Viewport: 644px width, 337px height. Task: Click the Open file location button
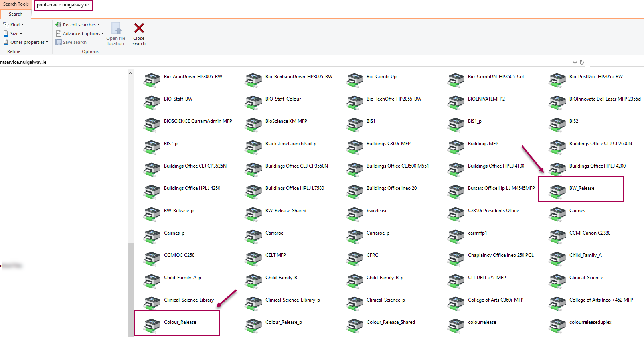(116, 34)
